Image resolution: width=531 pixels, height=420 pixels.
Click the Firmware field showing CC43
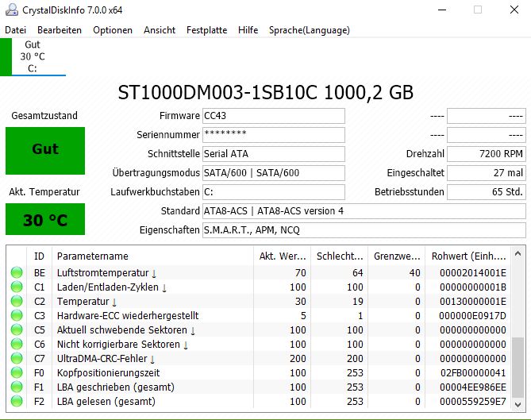(x=274, y=116)
